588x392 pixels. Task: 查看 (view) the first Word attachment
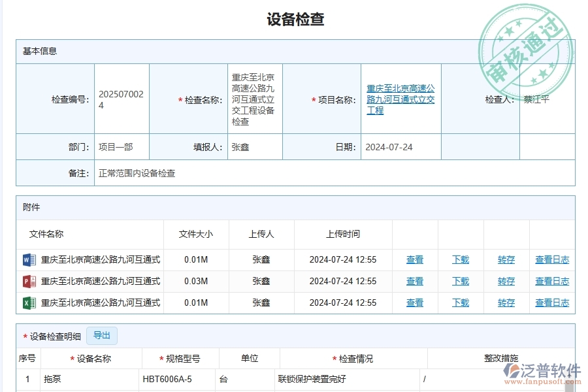[415, 259]
